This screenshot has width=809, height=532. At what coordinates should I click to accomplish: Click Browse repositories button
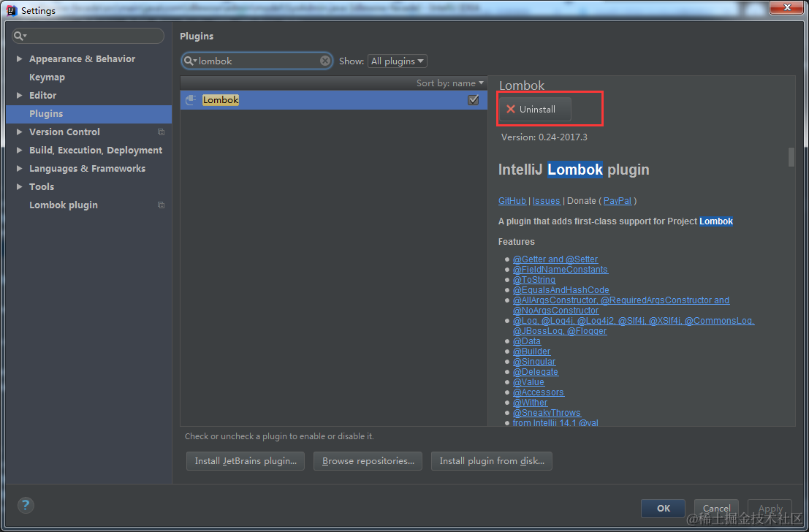click(368, 461)
